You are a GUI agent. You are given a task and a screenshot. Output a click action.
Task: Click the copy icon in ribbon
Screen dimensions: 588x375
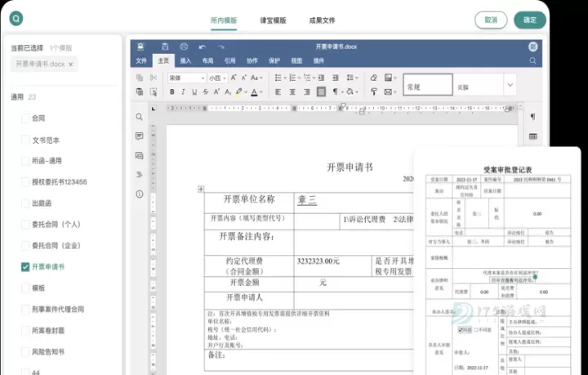pyautogui.click(x=140, y=78)
